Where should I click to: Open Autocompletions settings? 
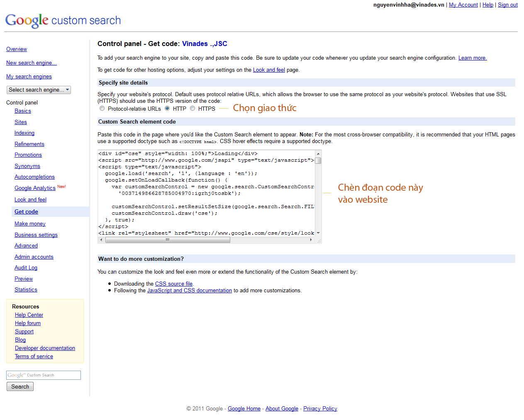coord(34,177)
